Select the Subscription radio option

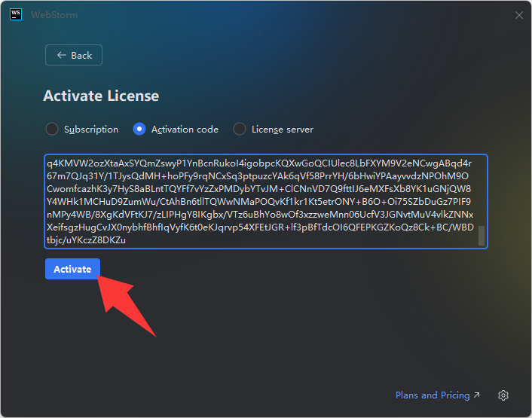coord(82,129)
